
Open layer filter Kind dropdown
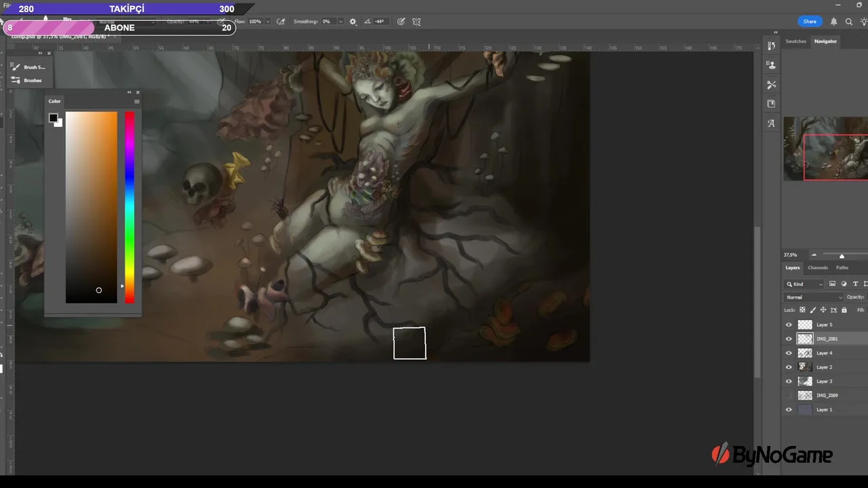tap(804, 284)
